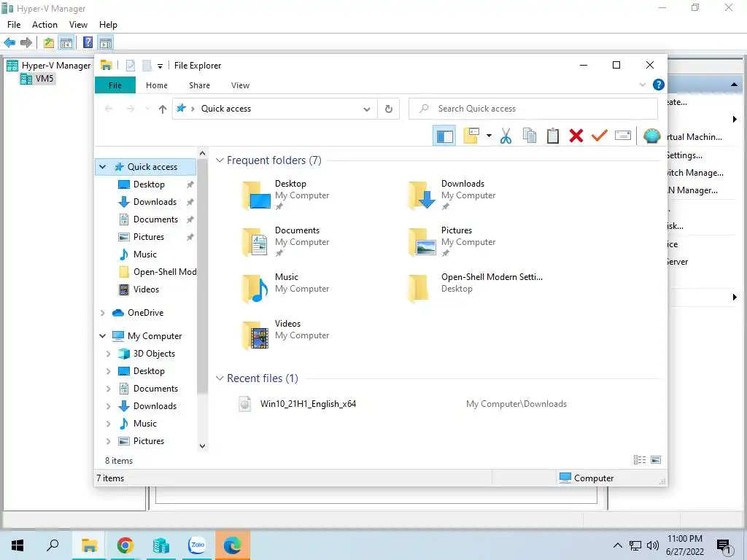
Task: Open the Share ribbon tab
Action: tap(199, 85)
